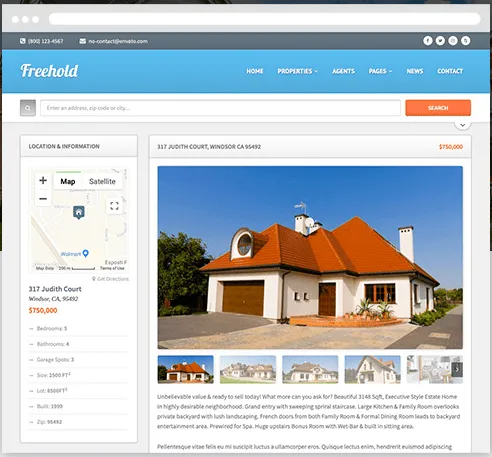Click the Location & Information heading
This screenshot has width=492, height=457.
pyautogui.click(x=64, y=146)
